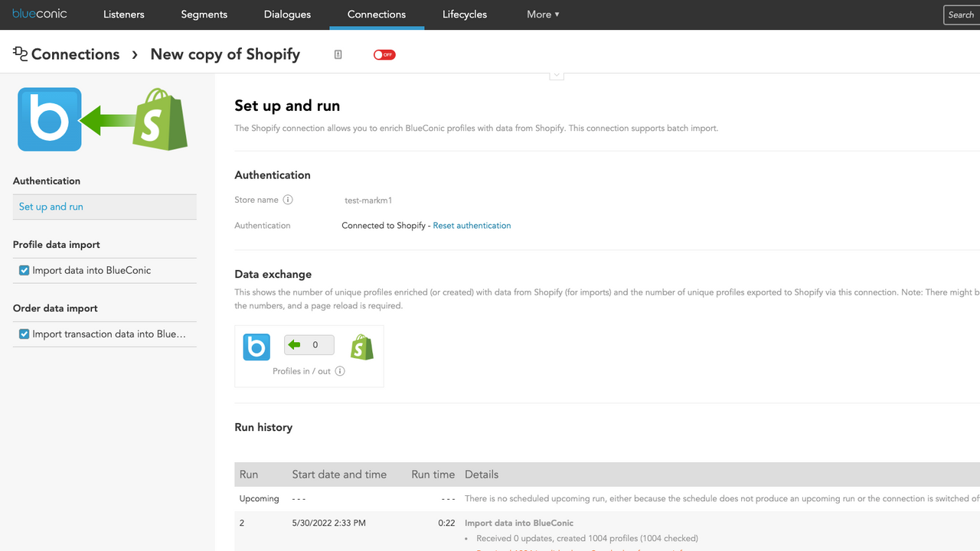
Task: Click the Profiles in / out info icon
Action: coord(340,371)
